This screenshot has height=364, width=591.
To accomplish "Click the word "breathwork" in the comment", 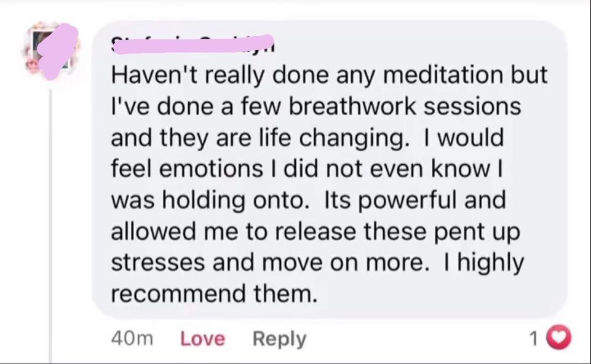I will [x=353, y=106].
